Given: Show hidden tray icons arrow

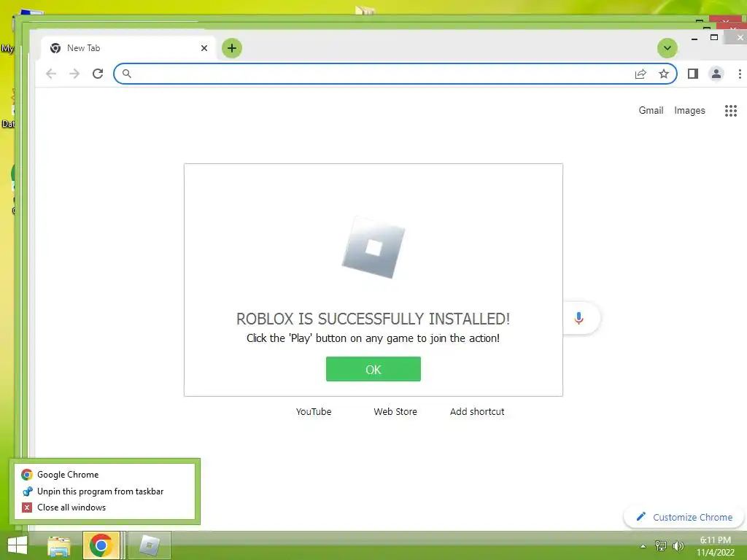Looking at the screenshot, I should [x=643, y=546].
